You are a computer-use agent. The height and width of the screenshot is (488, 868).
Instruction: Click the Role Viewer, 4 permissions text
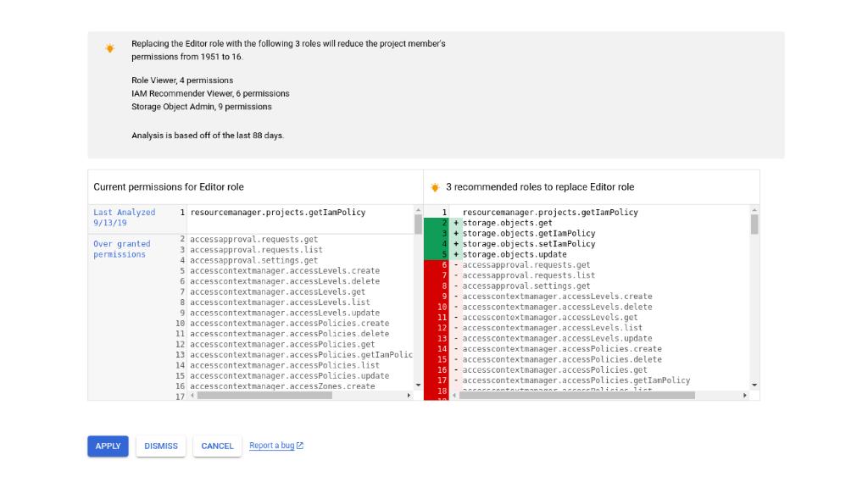pos(182,80)
